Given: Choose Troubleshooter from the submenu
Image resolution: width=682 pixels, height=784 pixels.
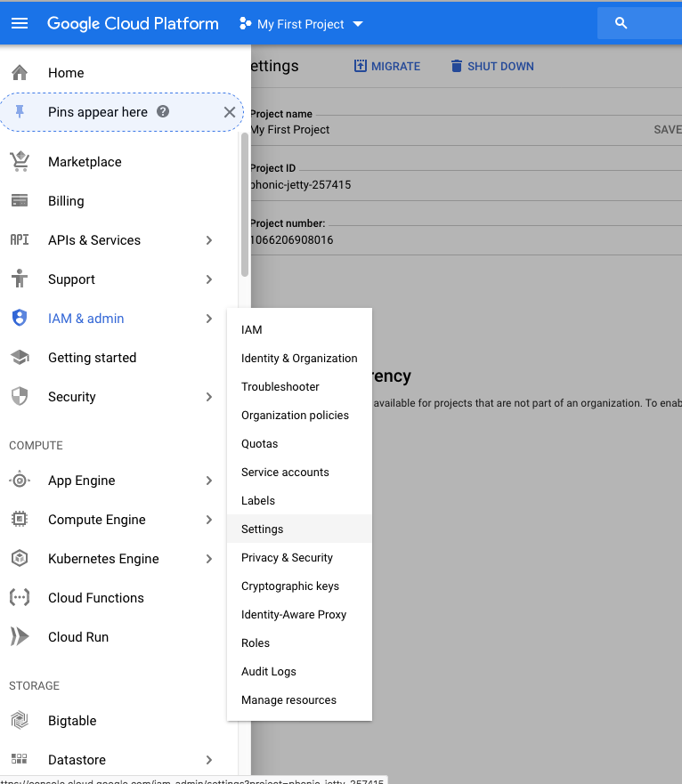Looking at the screenshot, I should point(299,386).
